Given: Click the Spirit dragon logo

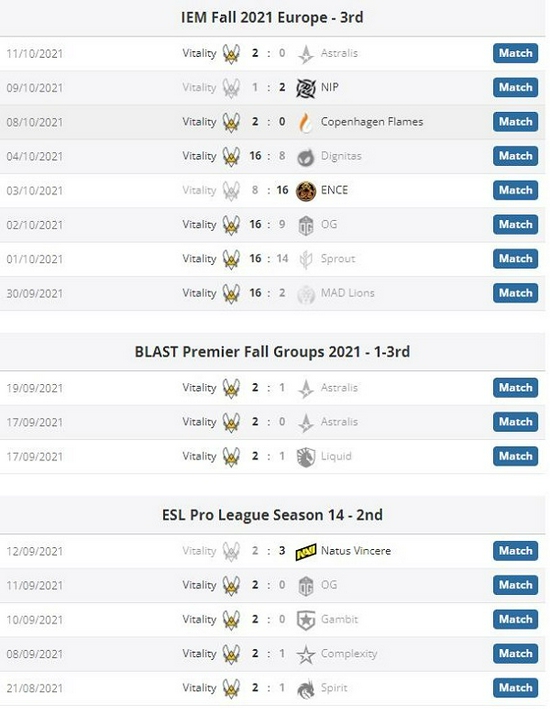Looking at the screenshot, I should click(x=306, y=689).
